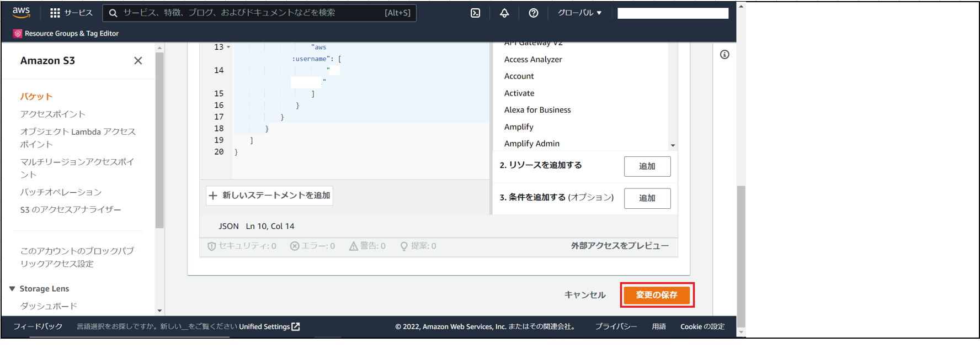The image size is (980, 358).
Task: Click the セキュリティ: 0 status indicator
Action: 242,246
